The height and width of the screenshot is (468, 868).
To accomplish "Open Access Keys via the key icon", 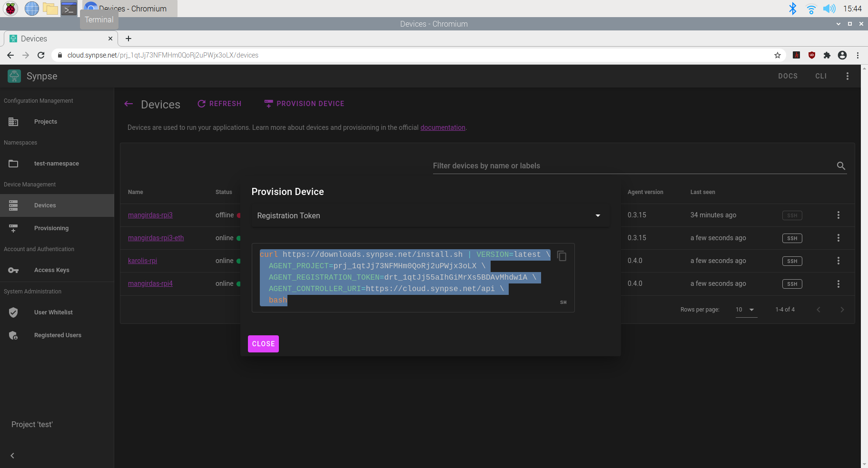I will pos(13,270).
